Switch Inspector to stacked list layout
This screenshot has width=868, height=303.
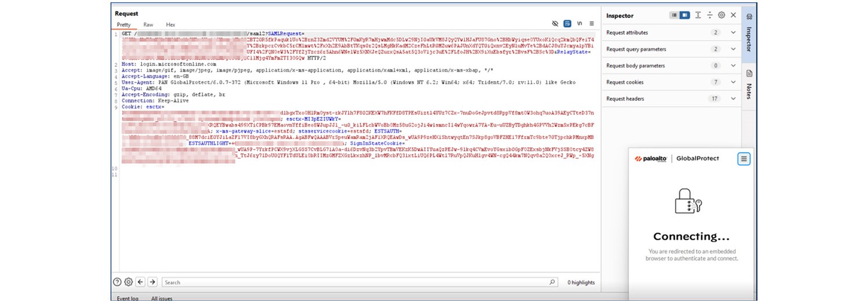point(675,16)
